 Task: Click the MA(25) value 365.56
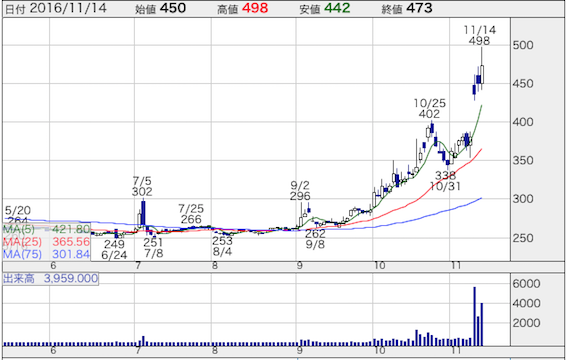tap(71, 242)
